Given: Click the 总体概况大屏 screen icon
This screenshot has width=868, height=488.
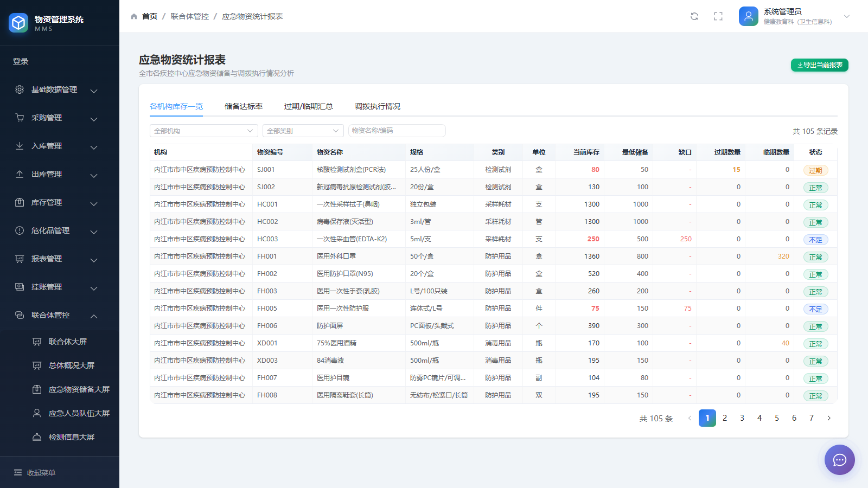Looking at the screenshot, I should [x=37, y=365].
